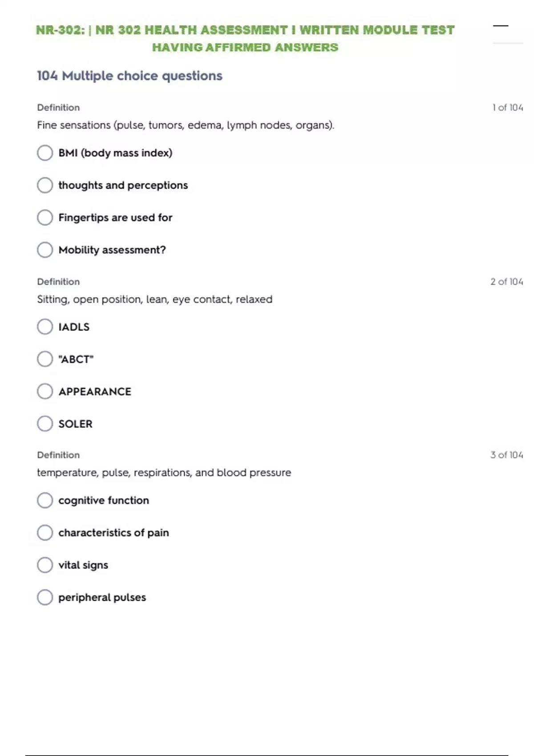
Task: Choose 'thoughts and perceptions' answer
Action: pos(45,185)
